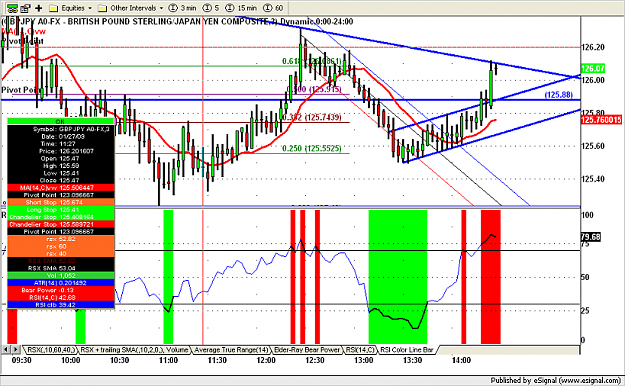Click the 79.68 RSI value label

(x=590, y=237)
